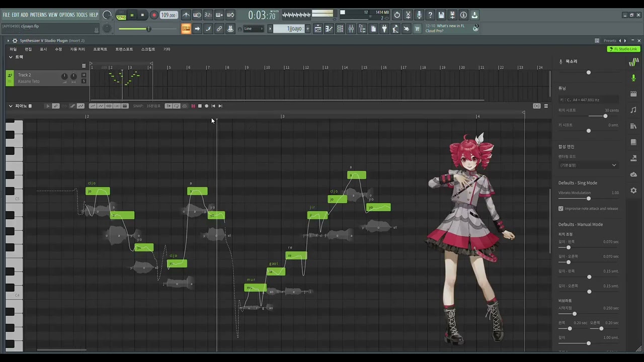Open the 스크립트 menu
644x362 pixels.
(148, 49)
